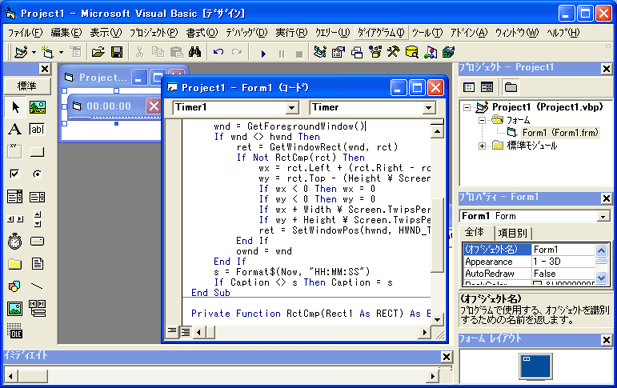Open the ファイル(F) menu

pos(25,33)
